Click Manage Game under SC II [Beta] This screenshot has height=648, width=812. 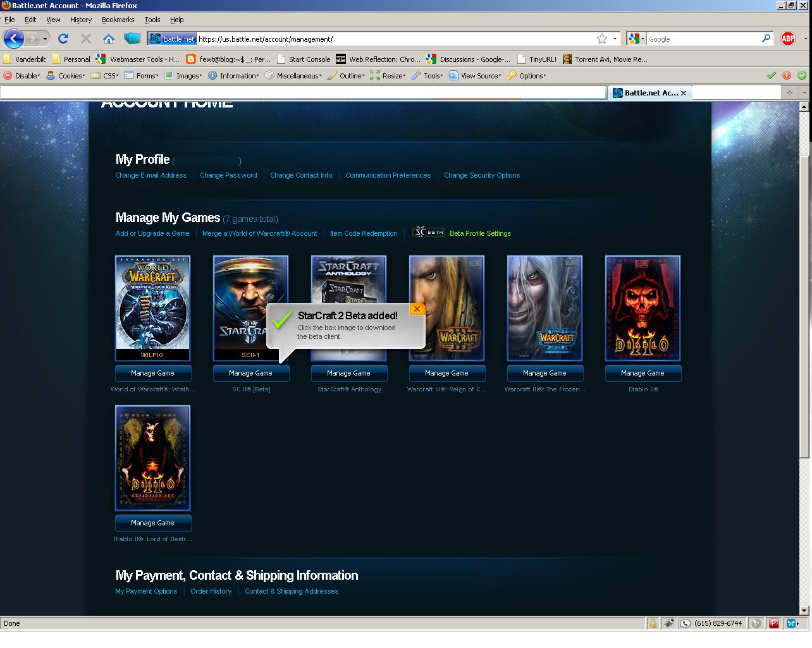coord(250,373)
